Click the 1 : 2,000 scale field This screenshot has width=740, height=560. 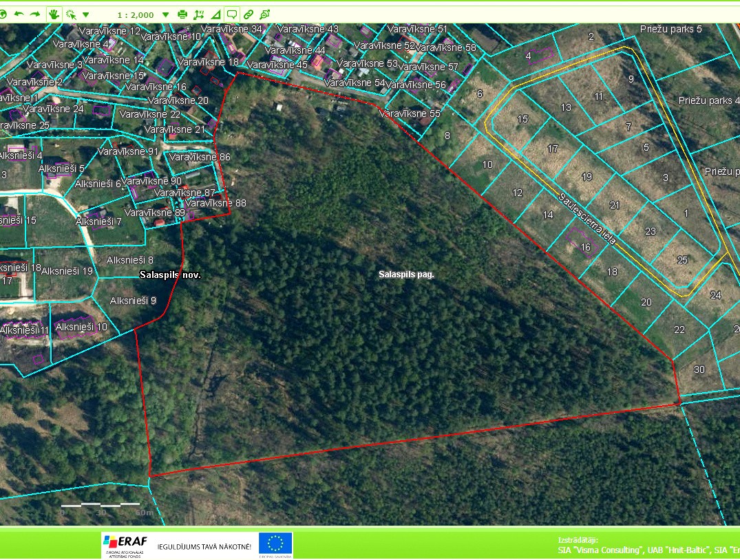pyautogui.click(x=135, y=14)
